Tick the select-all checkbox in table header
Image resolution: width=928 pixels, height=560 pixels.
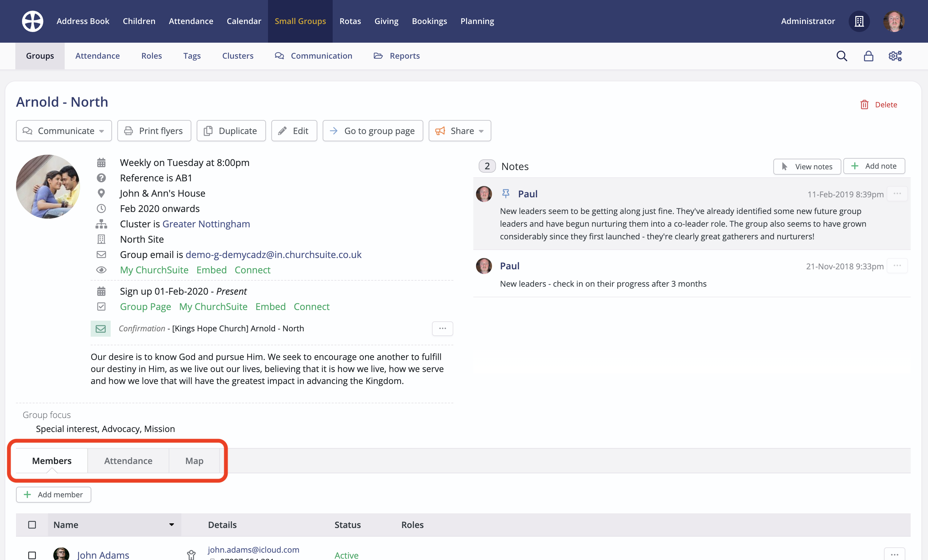pos(32,525)
